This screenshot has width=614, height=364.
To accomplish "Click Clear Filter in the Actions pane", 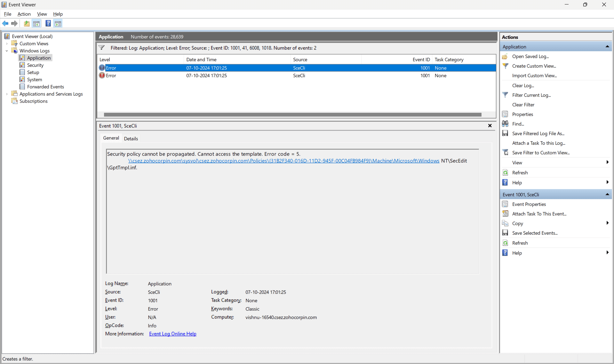I will click(523, 105).
